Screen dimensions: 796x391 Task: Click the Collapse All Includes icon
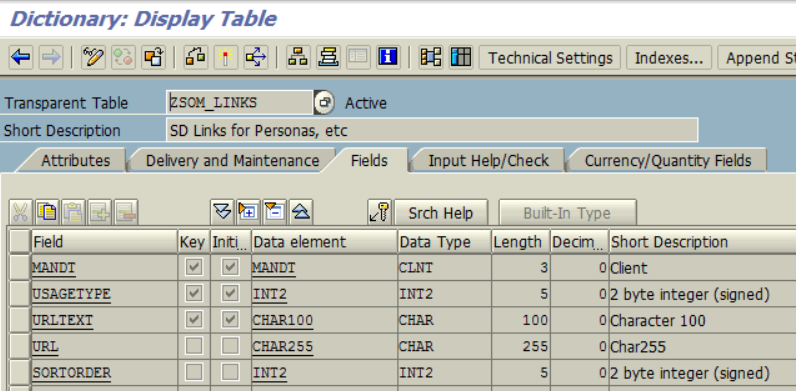coord(301,212)
